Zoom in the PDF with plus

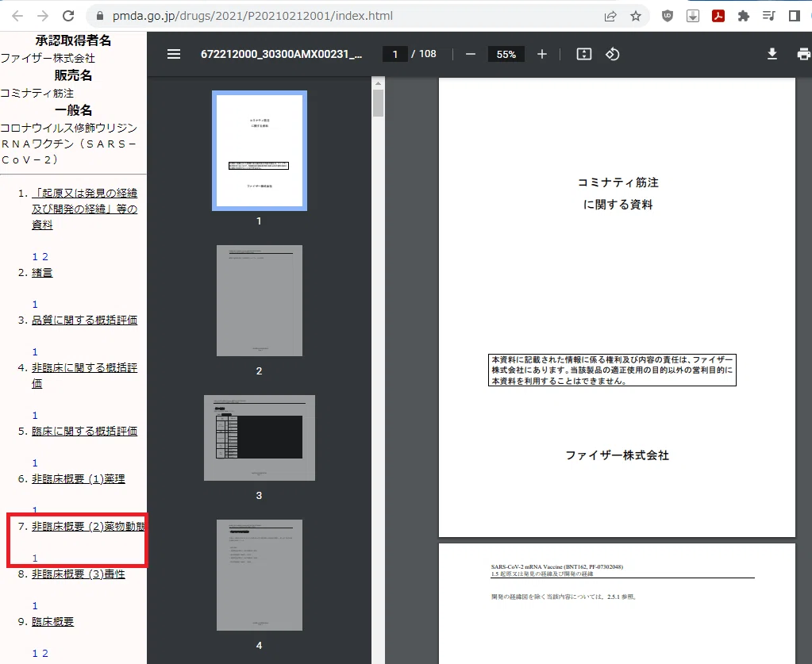(541, 54)
